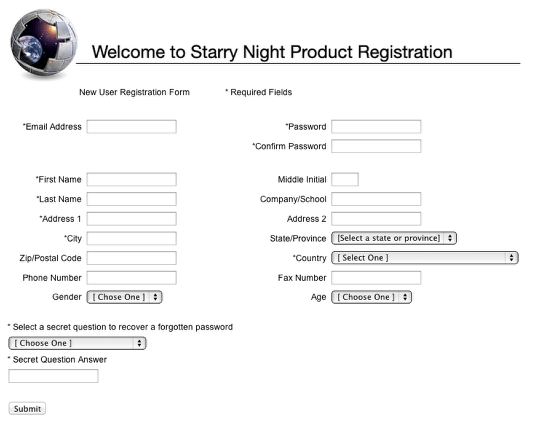Open the Age Choose One dropdown
540x440 pixels.
pyautogui.click(x=371, y=297)
